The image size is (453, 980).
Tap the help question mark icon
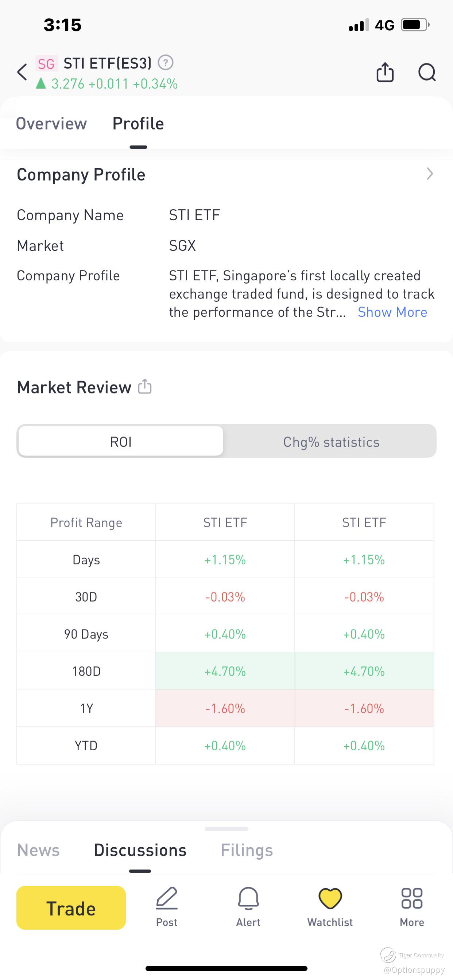click(166, 63)
